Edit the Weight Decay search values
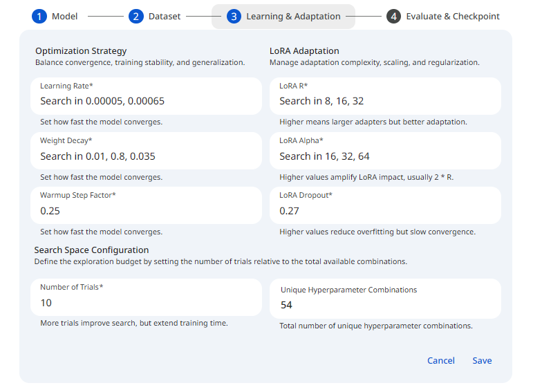542x392 pixels. (146, 156)
